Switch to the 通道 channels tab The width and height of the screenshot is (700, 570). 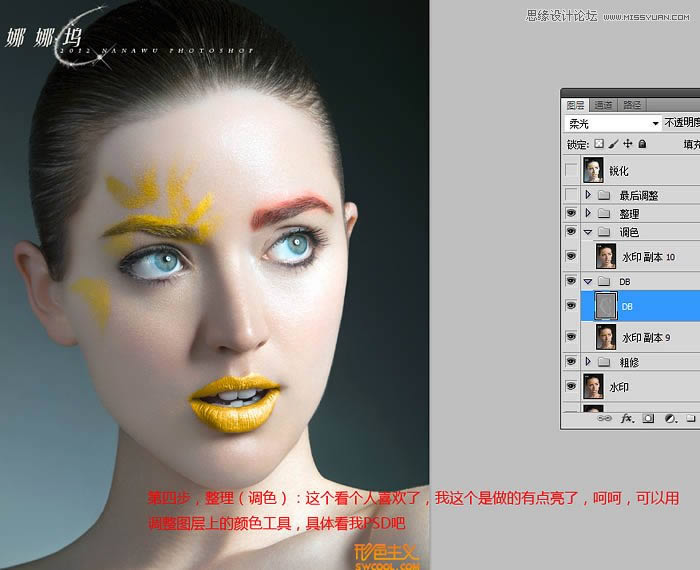point(603,105)
